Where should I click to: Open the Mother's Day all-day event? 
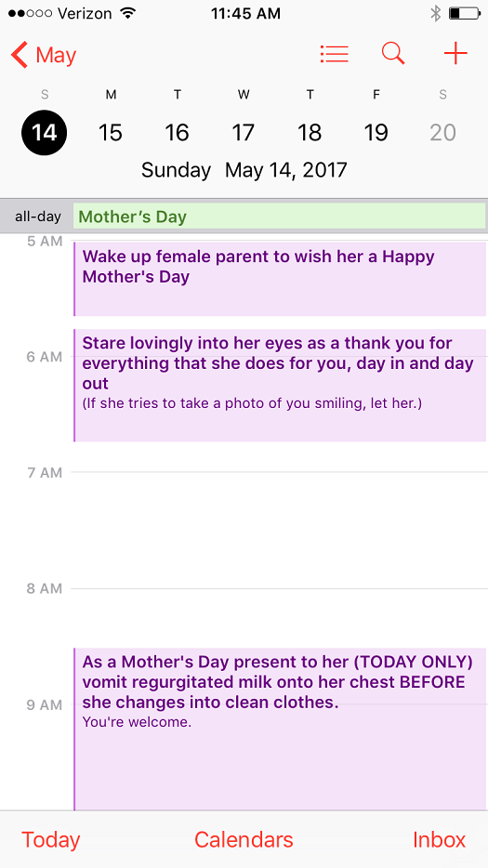280,217
